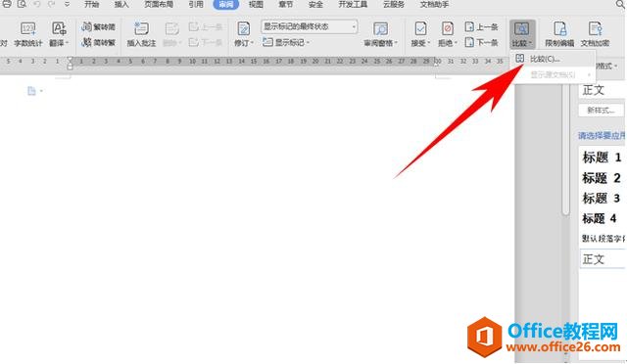Image resolution: width=627 pixels, height=364 pixels.
Task: Switch to the 视图 tab
Action: click(256, 4)
